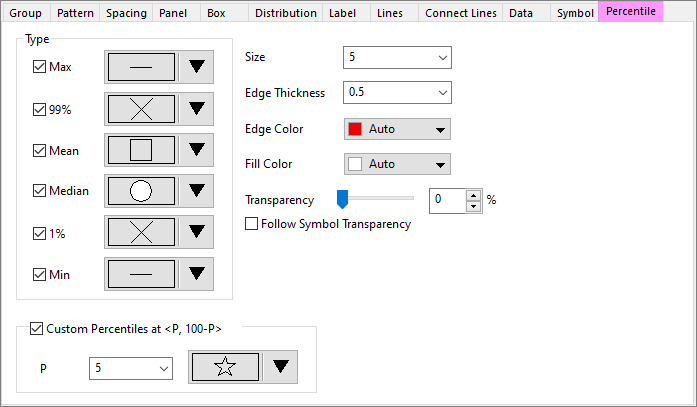The width and height of the screenshot is (697, 407).
Task: Increase transparency with the up spinner arrow
Action: (474, 194)
